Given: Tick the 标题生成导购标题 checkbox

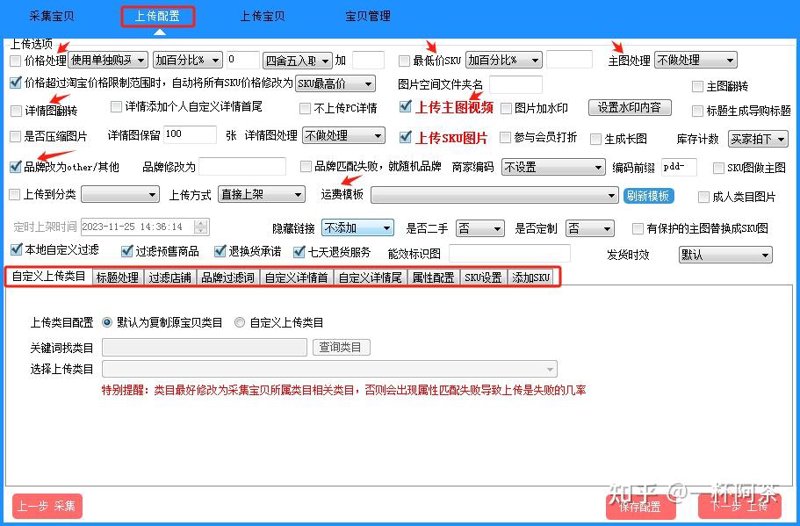Looking at the screenshot, I should pyautogui.click(x=697, y=111).
